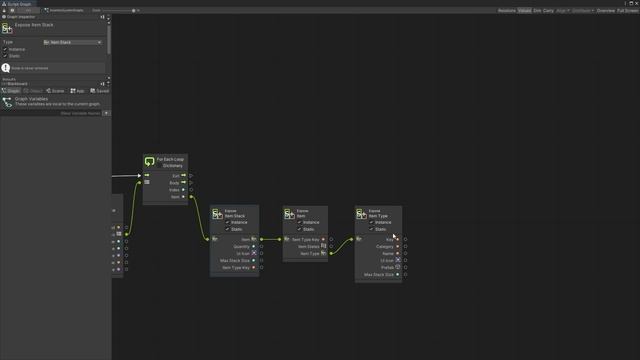The height and width of the screenshot is (360, 640).
Task: Click the Item Type output port on Expose Item
Action: [x=331, y=253]
